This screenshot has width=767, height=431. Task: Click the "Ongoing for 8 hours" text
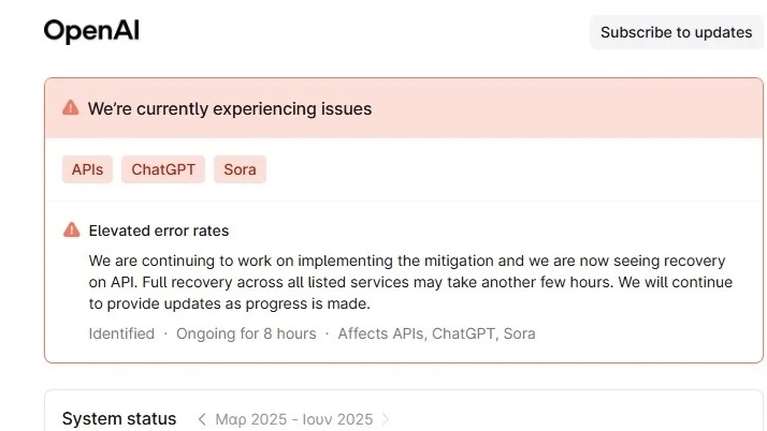coord(246,333)
